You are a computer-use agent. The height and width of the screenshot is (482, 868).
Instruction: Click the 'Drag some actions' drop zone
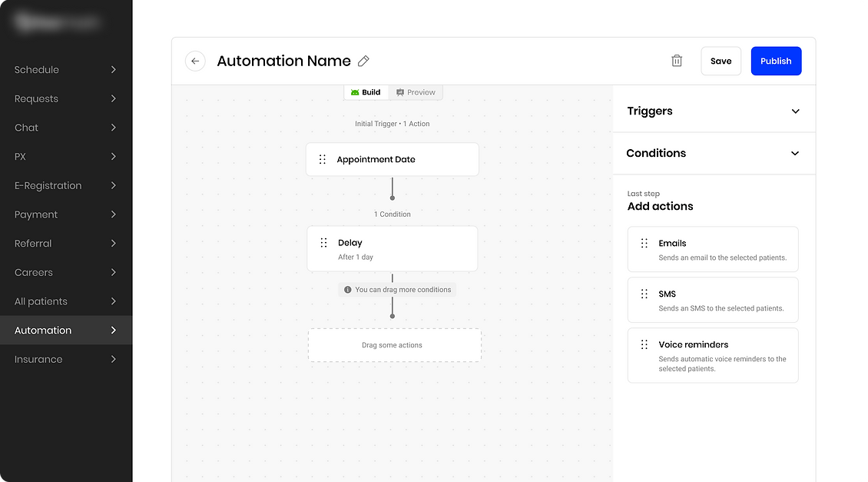(x=394, y=345)
